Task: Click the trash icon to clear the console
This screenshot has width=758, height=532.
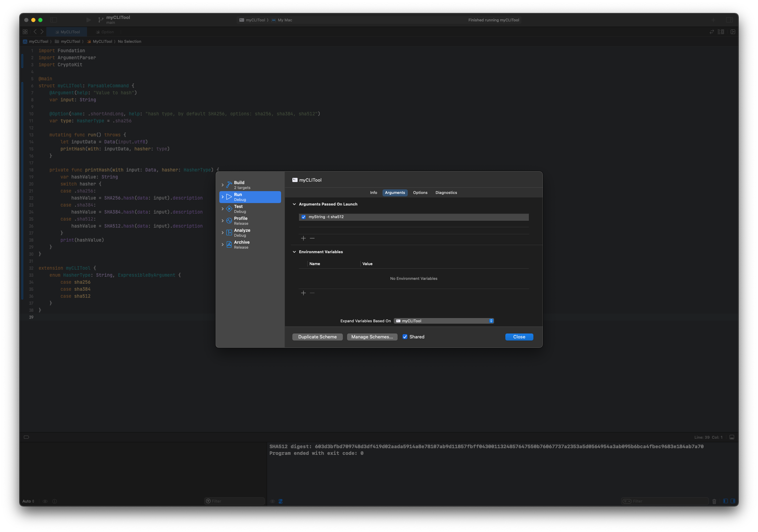Action: (714, 501)
